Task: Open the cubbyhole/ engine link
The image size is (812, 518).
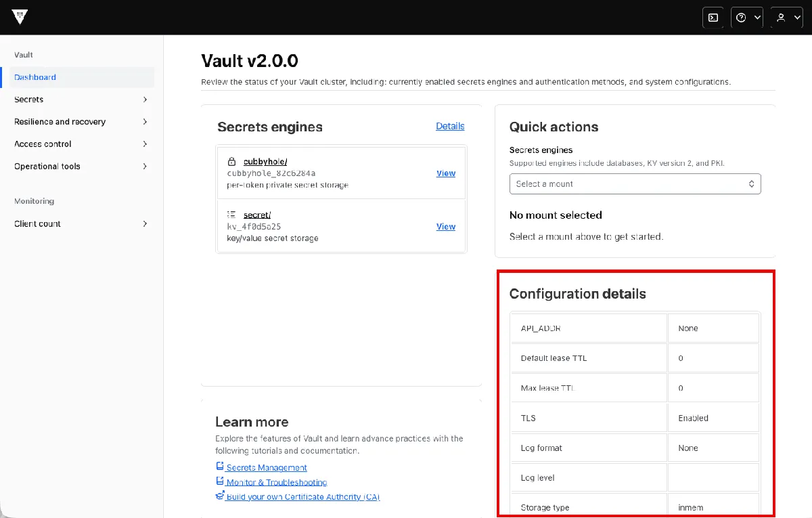Action: click(x=265, y=162)
